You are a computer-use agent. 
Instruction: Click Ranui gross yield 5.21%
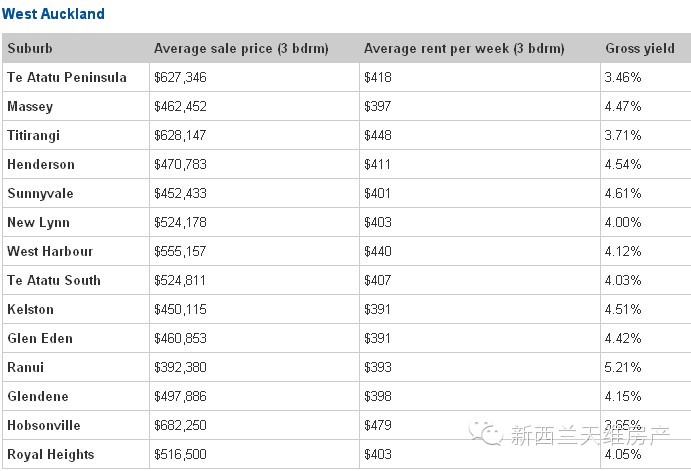(623, 367)
